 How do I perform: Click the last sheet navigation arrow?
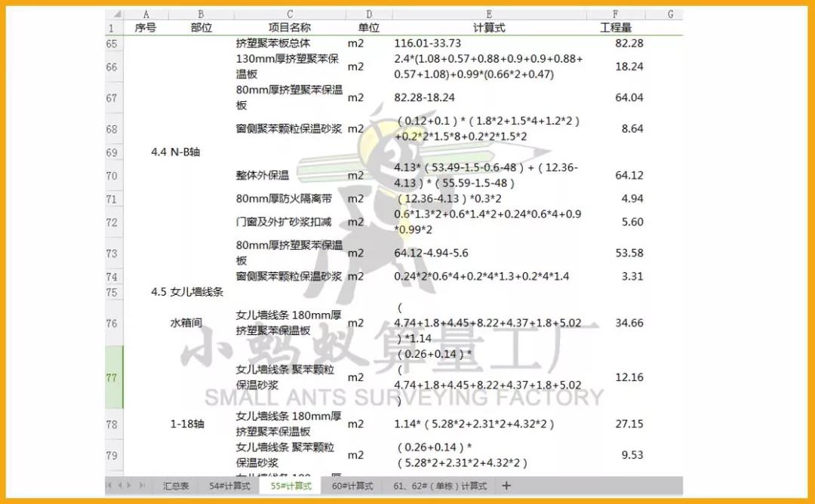tap(140, 486)
